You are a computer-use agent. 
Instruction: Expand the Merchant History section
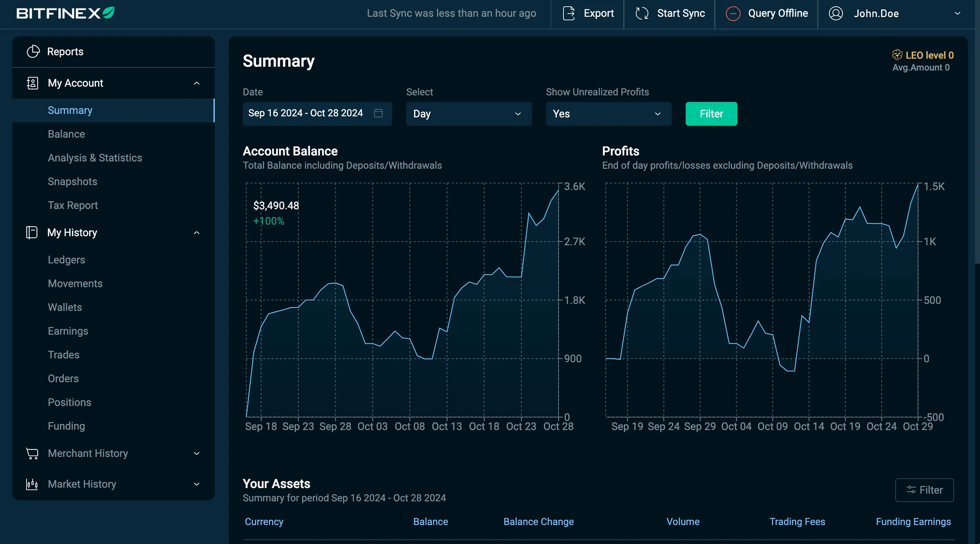pyautogui.click(x=197, y=453)
